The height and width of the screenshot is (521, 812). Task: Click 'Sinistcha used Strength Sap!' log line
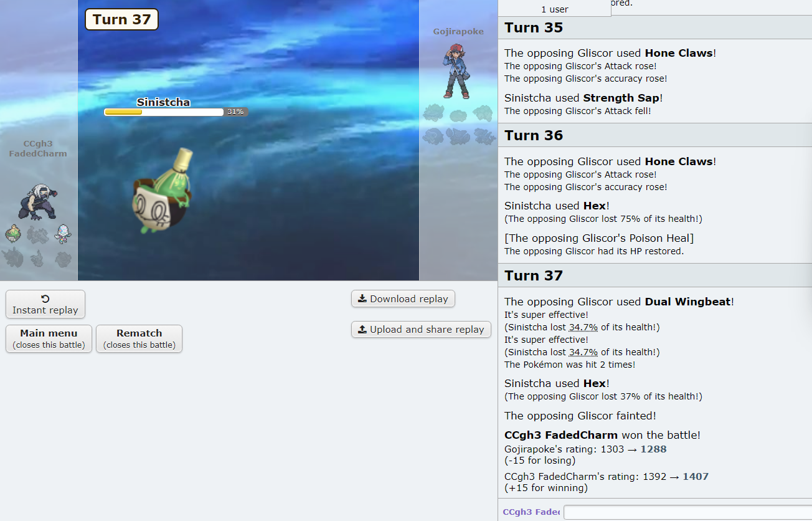coord(583,98)
